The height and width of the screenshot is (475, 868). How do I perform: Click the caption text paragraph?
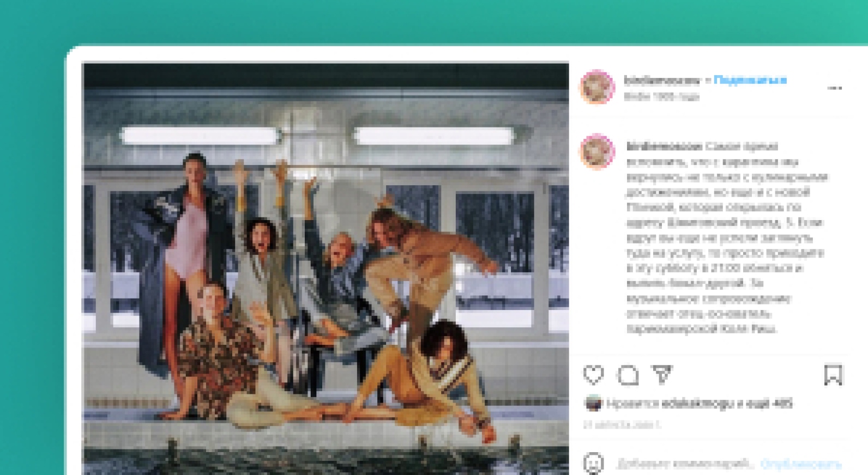(x=727, y=237)
